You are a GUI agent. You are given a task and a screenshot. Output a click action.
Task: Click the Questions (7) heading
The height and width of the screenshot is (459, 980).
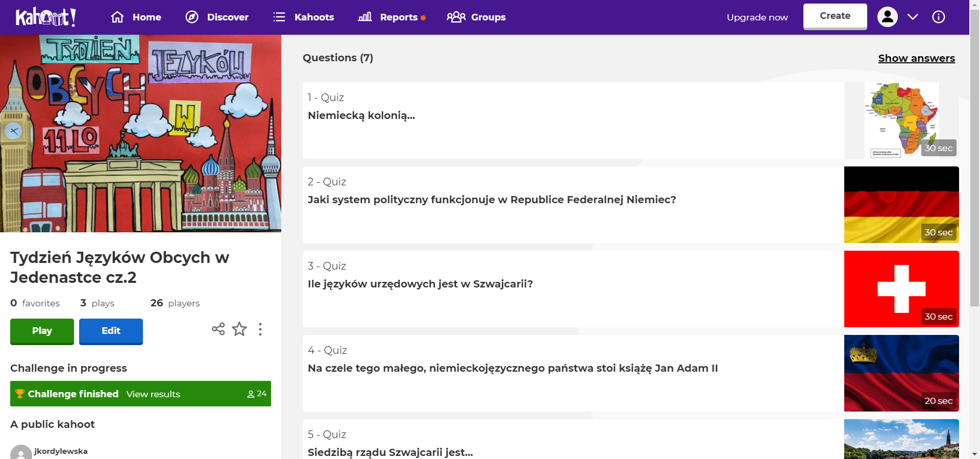pos(338,58)
